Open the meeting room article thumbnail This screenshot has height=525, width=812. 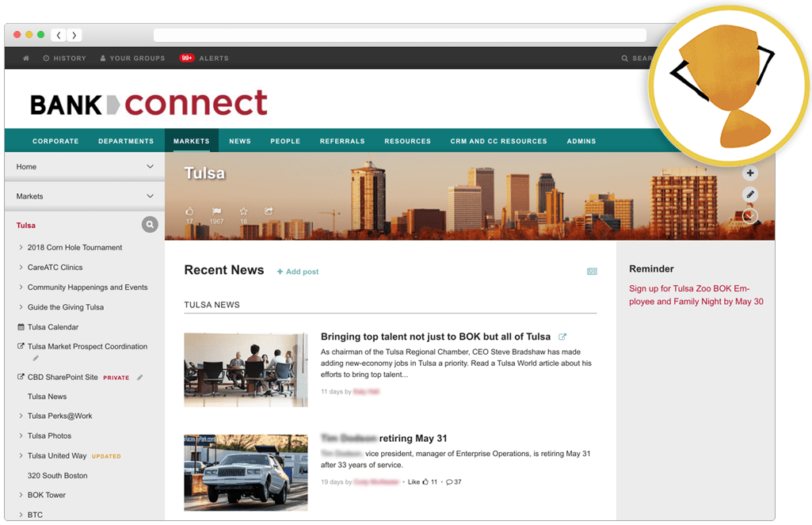[x=246, y=370]
